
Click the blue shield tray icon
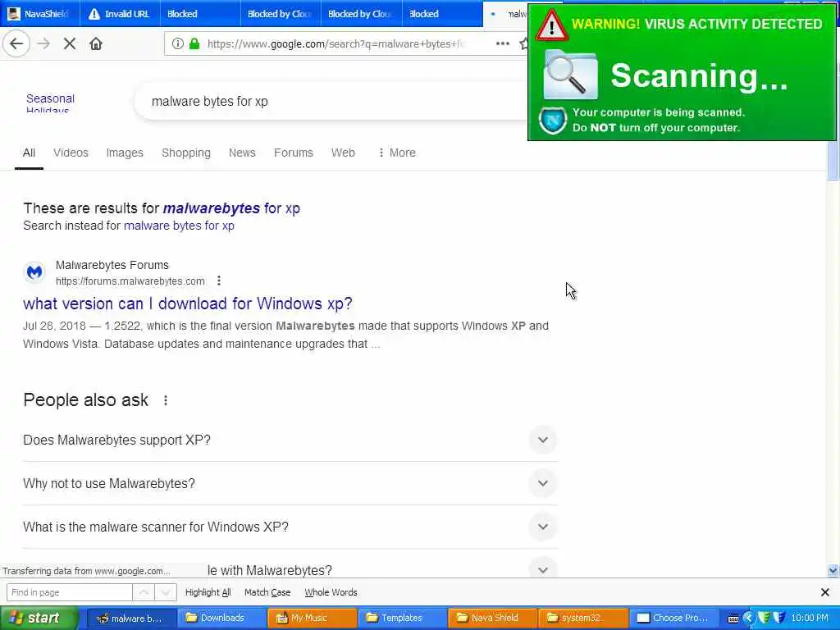point(779,618)
